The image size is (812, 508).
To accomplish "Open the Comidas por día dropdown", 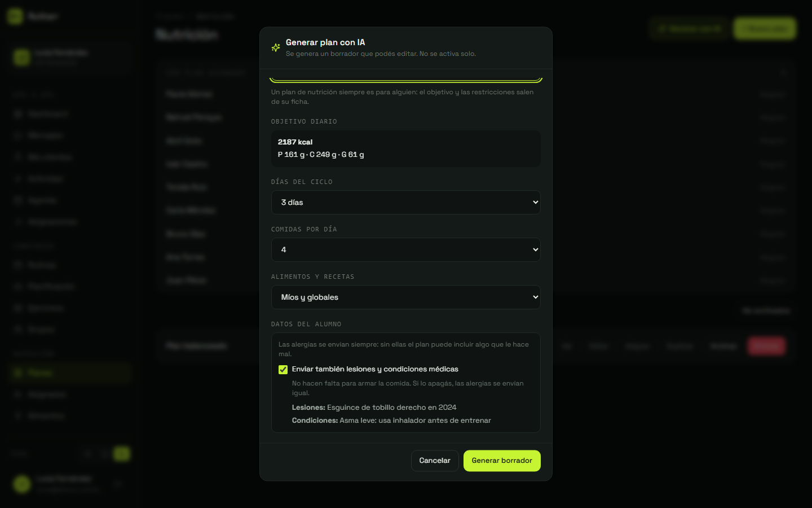I will (x=406, y=249).
